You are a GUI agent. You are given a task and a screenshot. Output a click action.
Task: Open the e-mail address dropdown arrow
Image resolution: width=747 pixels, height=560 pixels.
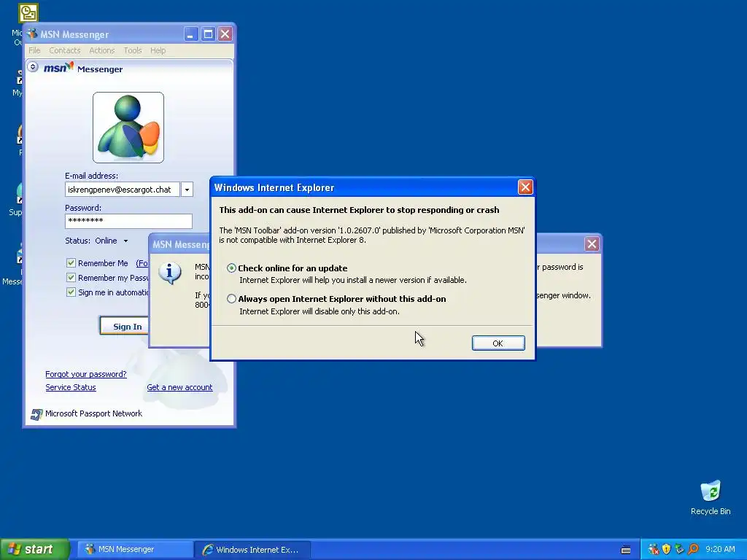(x=187, y=190)
